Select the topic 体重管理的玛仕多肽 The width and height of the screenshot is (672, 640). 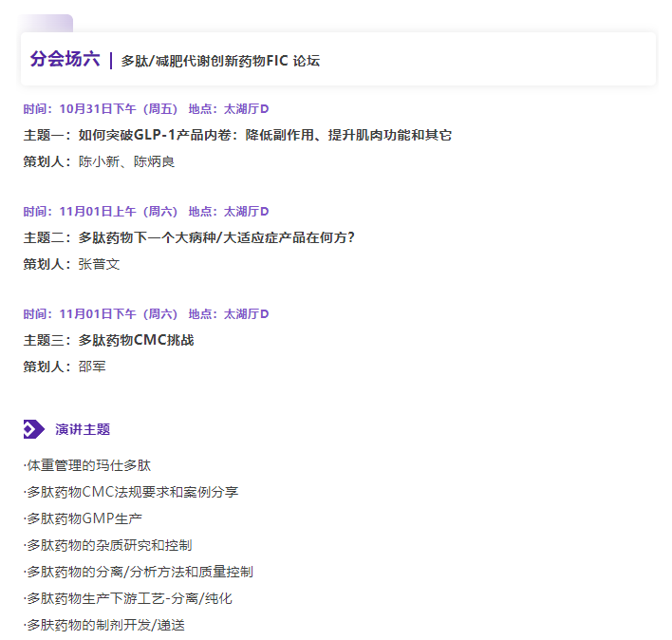coord(87,465)
